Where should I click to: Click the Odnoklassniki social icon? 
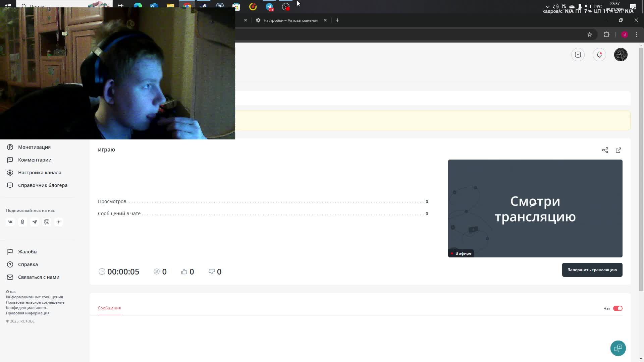point(22,222)
